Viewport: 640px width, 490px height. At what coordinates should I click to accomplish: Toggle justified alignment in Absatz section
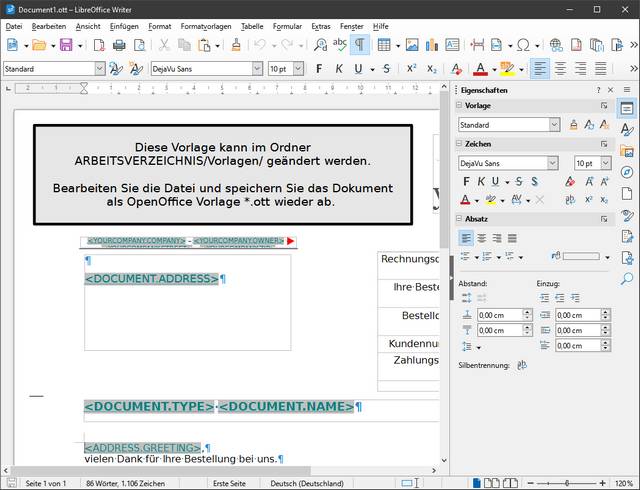[512, 237]
